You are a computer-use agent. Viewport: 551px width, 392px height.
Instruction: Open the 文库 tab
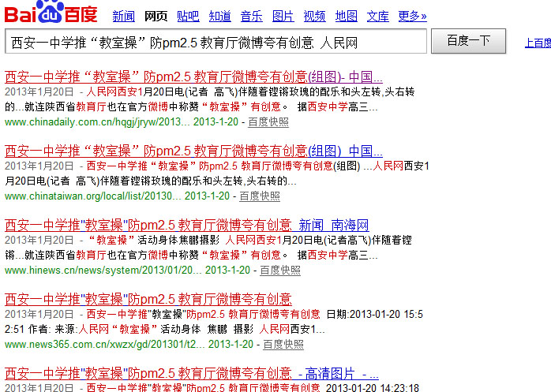pyautogui.click(x=378, y=16)
